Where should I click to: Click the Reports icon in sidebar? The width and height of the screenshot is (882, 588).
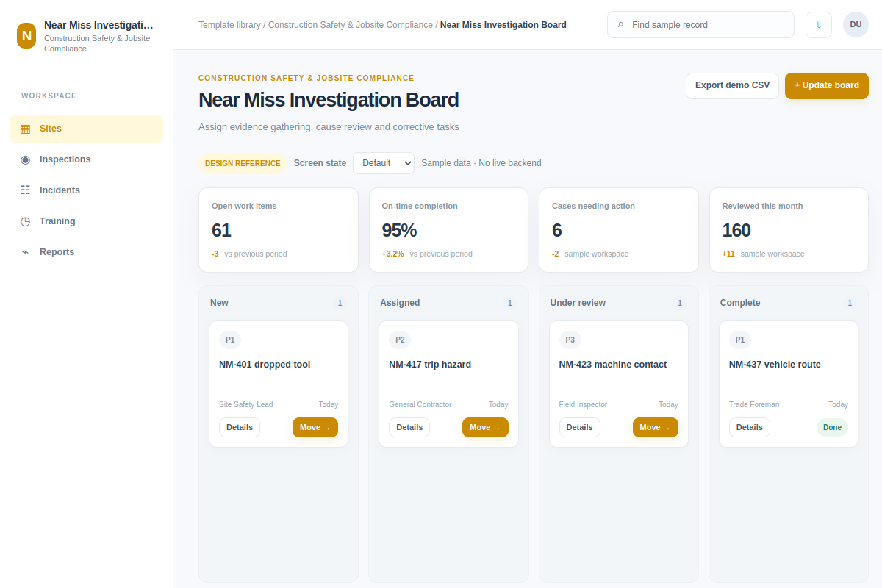(x=26, y=252)
